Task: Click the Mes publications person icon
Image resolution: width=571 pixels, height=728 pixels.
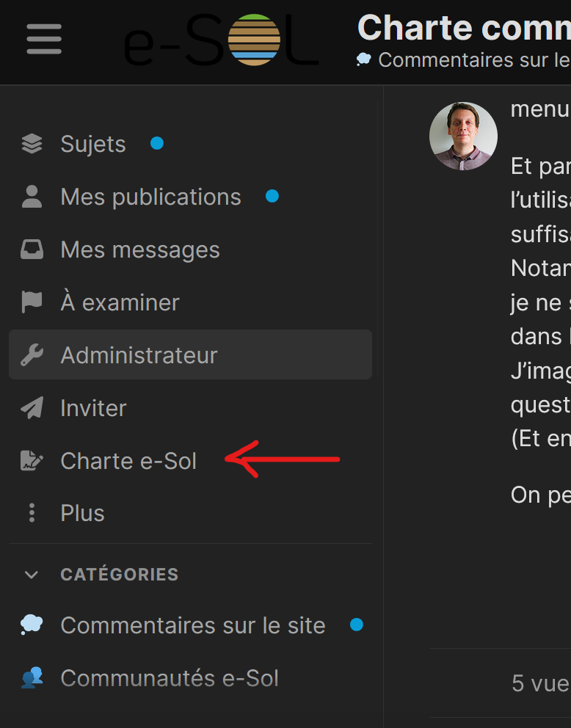Action: pyautogui.click(x=32, y=197)
